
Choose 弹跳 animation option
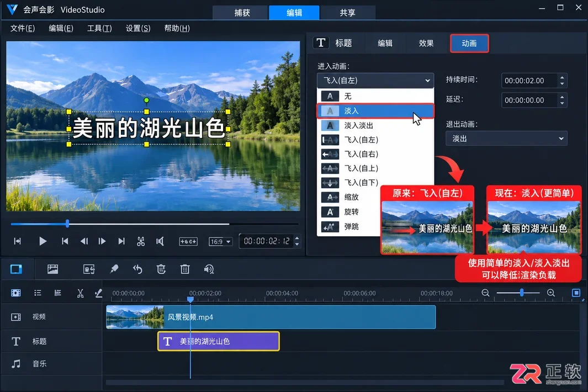[x=349, y=226]
